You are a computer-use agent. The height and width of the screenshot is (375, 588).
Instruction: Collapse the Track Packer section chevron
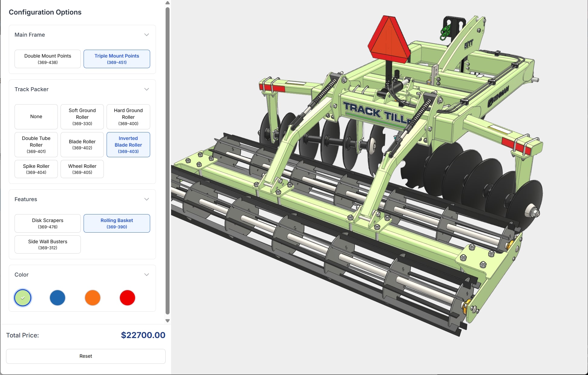pyautogui.click(x=147, y=89)
